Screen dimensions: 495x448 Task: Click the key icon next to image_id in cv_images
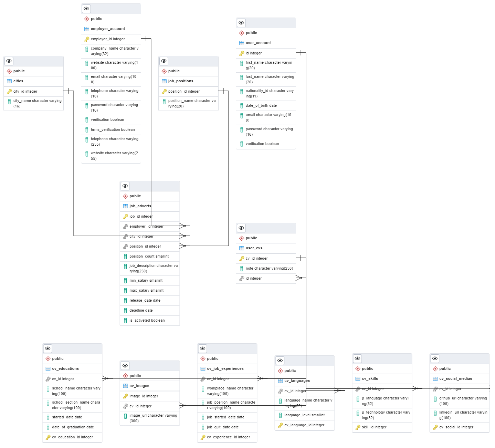coord(125,396)
